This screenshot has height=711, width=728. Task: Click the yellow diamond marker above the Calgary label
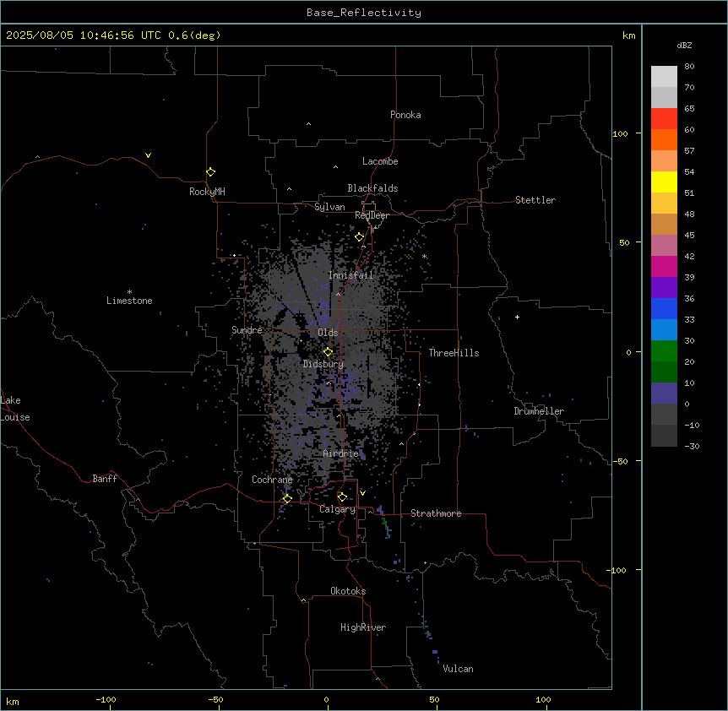click(x=342, y=497)
